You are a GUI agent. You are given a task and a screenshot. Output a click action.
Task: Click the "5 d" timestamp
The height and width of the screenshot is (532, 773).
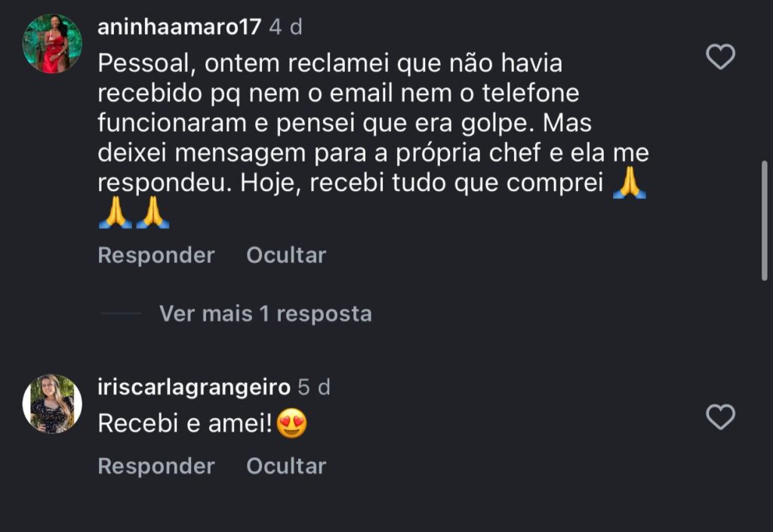[314, 387]
